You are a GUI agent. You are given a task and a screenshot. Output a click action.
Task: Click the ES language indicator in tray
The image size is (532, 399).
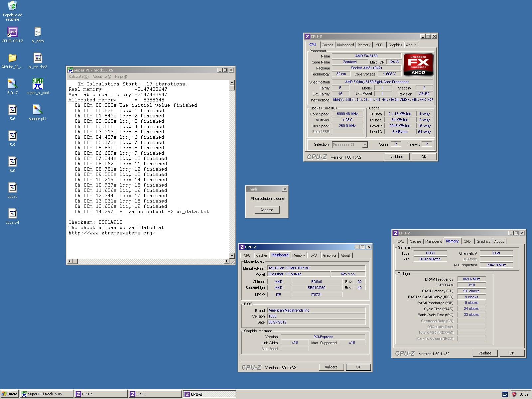tap(505, 394)
